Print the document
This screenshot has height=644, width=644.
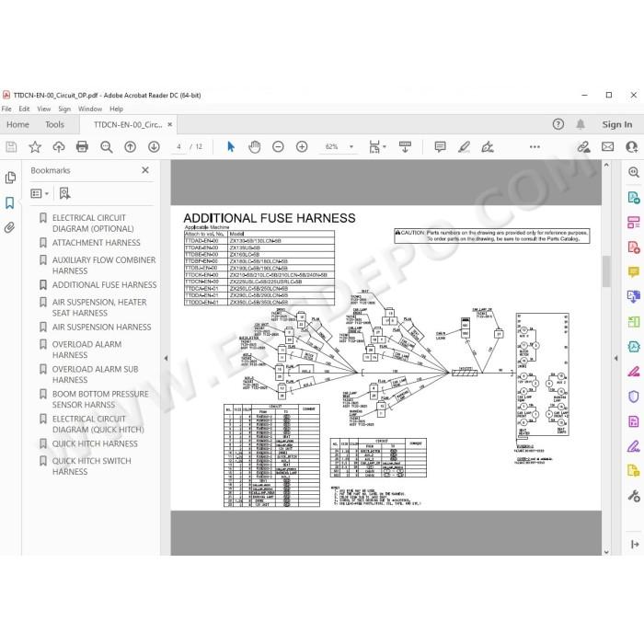[x=82, y=146]
